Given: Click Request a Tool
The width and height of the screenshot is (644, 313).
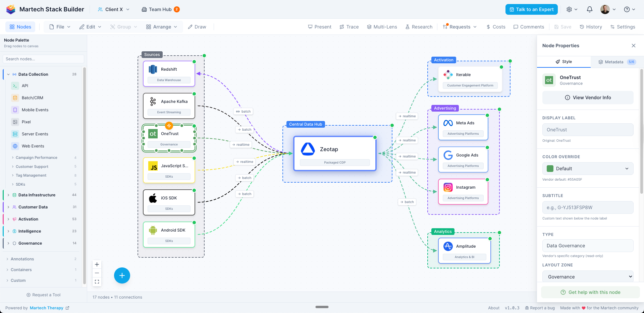Looking at the screenshot, I should [x=44, y=295].
